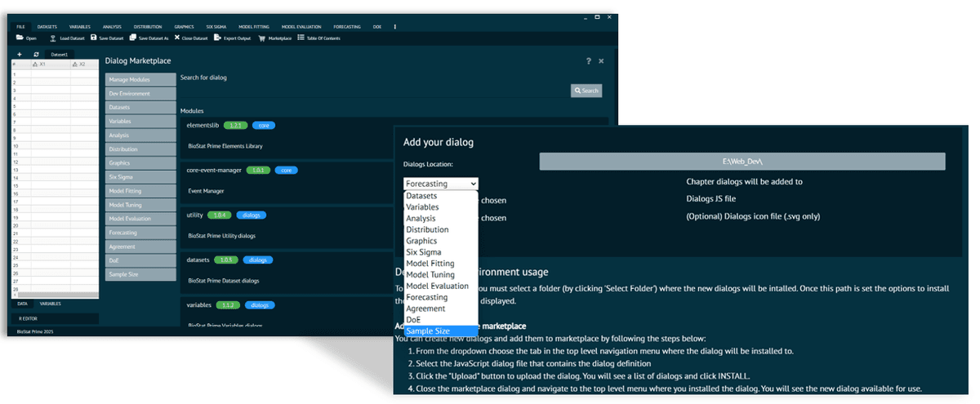The image size is (980, 404).
Task: Switch to the VARIABLES bottom tab
Action: (x=51, y=303)
